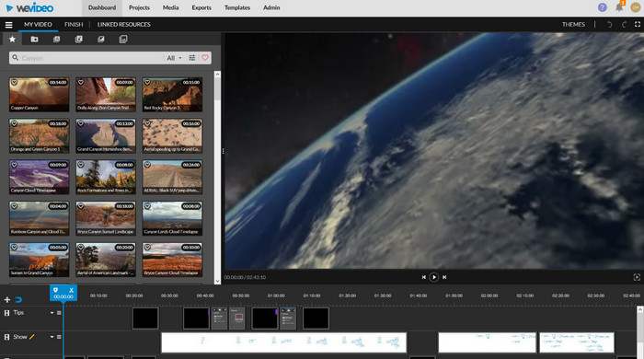Favorite the Grand Canyon Horseshoe Bend clip
Viewport: 644px width, 359px height.
tap(81, 123)
